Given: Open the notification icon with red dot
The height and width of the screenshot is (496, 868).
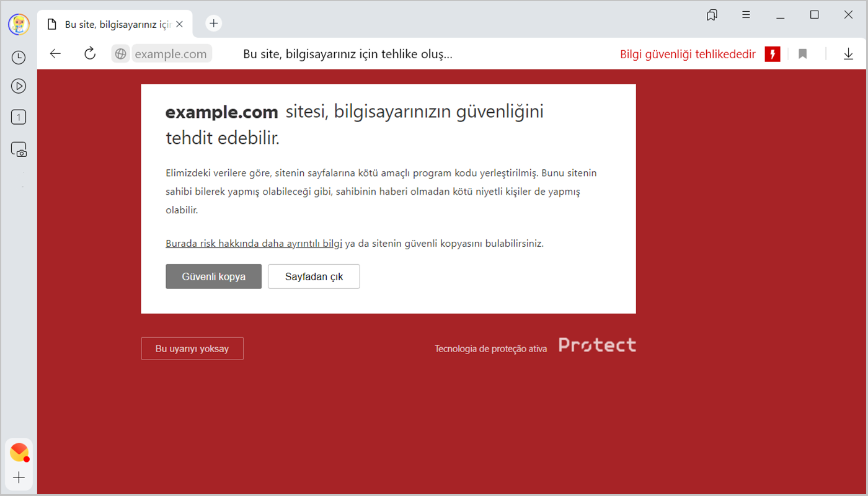Looking at the screenshot, I should coord(19,453).
